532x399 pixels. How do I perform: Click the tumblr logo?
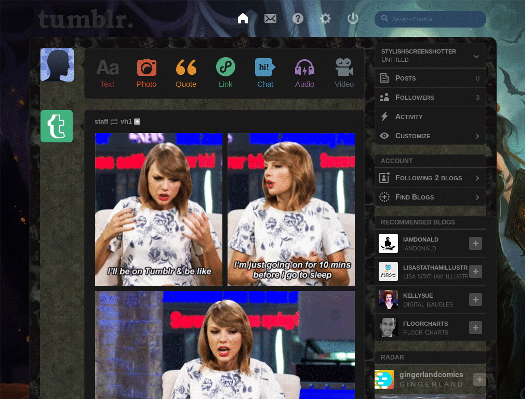86,19
